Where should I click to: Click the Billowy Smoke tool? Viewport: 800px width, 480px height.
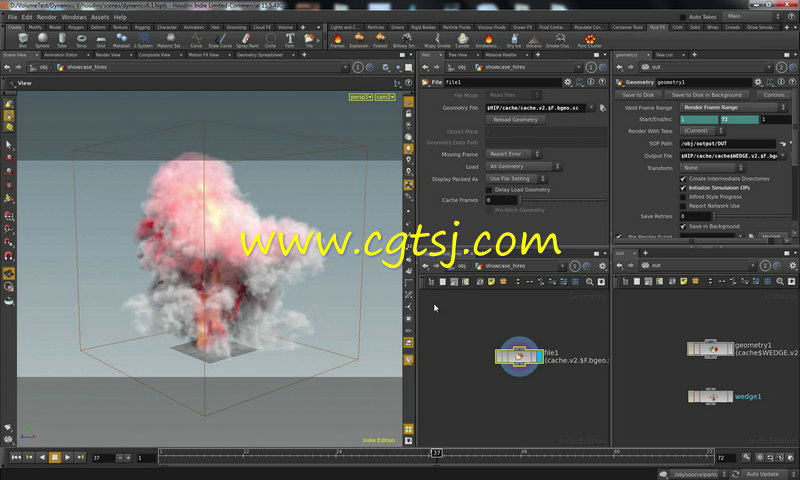[405, 40]
